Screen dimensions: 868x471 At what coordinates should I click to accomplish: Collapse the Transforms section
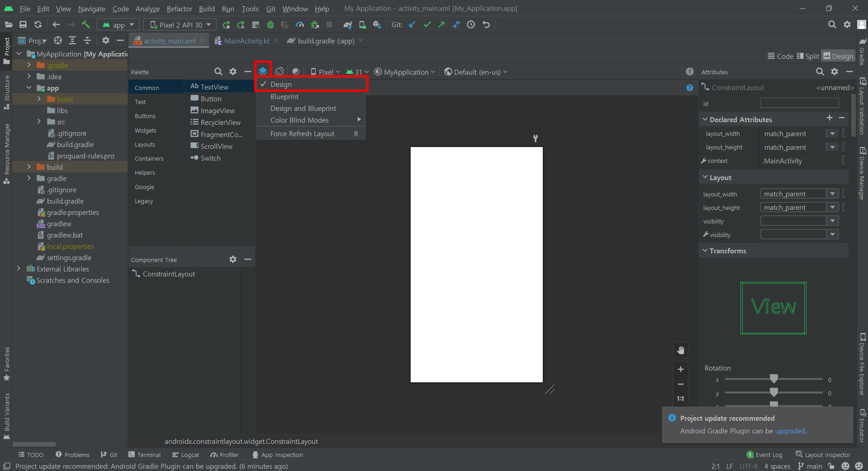coord(705,251)
